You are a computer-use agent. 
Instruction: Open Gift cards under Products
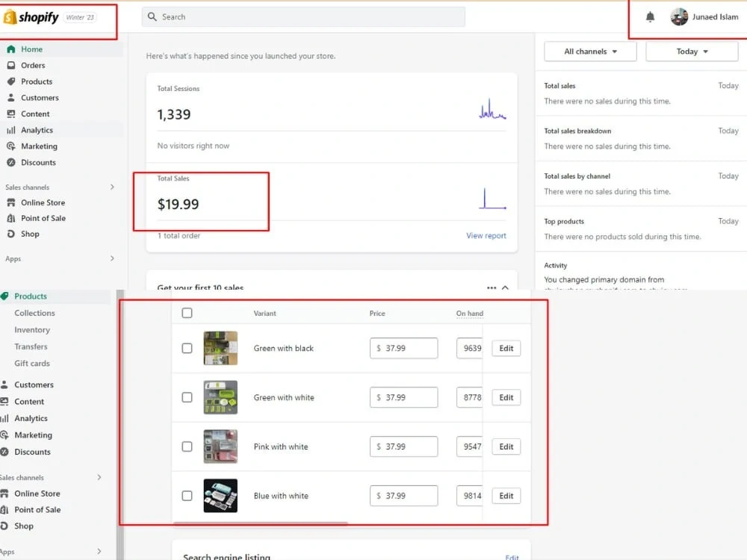32,363
